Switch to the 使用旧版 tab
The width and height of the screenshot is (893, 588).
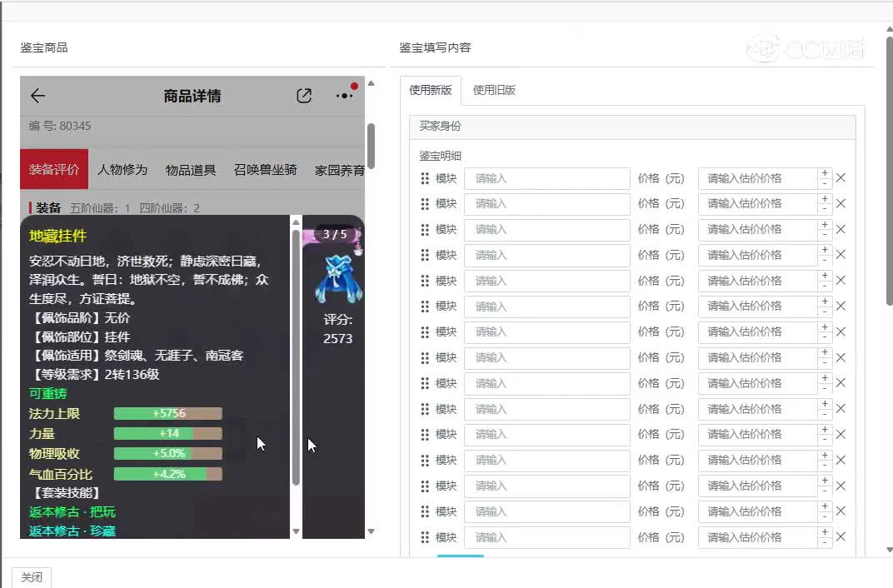point(494,90)
